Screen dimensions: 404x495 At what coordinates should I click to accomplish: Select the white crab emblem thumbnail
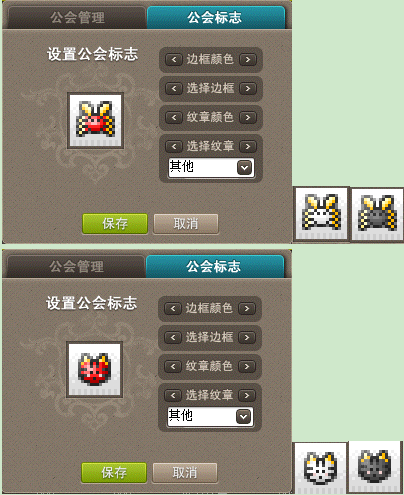[321, 214]
